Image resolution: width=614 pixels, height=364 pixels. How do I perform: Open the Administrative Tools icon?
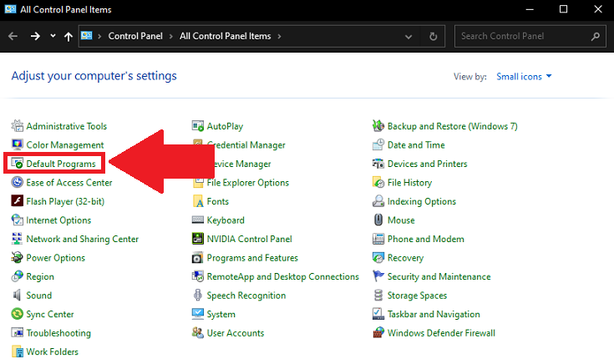pyautogui.click(x=18, y=127)
